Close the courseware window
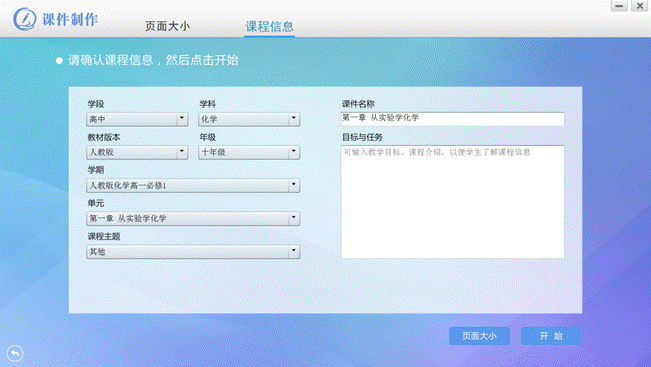Screen dimensions: 651x367 tap(640, 5)
